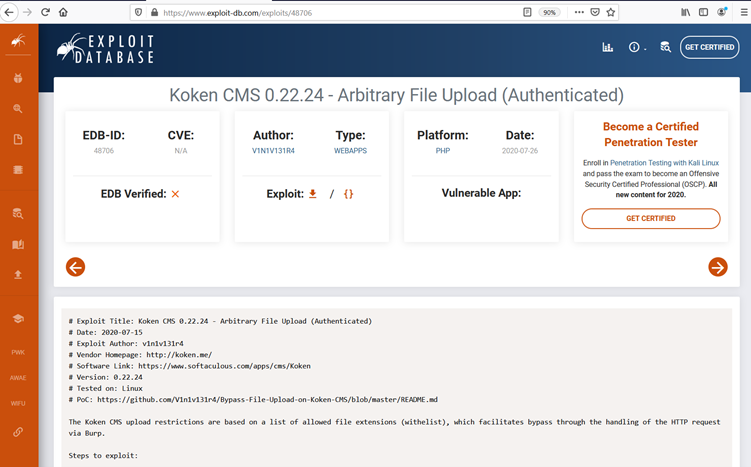751x467 pixels.
Task: View raw exploit code braces icon
Action: click(x=348, y=194)
